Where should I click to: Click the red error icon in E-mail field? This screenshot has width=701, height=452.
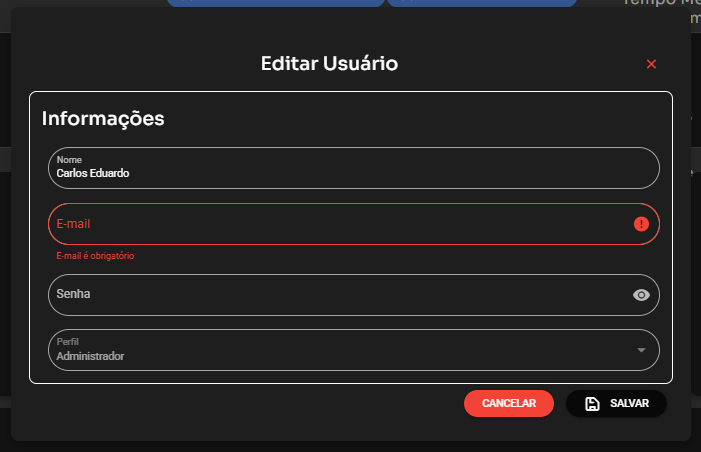tap(642, 224)
